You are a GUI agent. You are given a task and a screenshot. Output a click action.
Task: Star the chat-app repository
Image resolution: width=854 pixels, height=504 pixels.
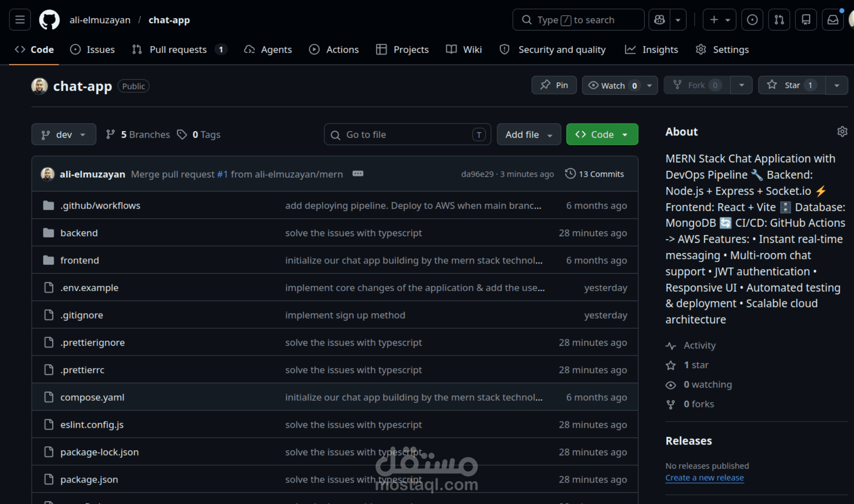coord(791,85)
